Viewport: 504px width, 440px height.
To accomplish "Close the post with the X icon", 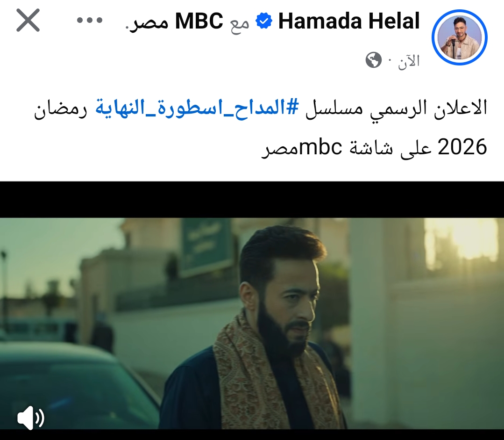I will coord(28,20).
